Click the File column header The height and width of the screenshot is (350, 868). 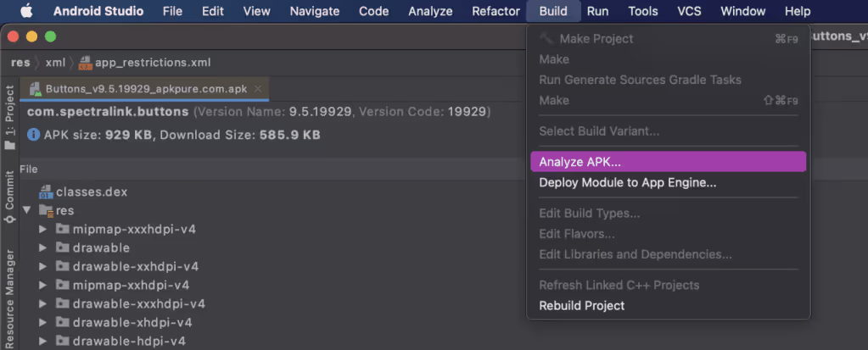tap(29, 169)
